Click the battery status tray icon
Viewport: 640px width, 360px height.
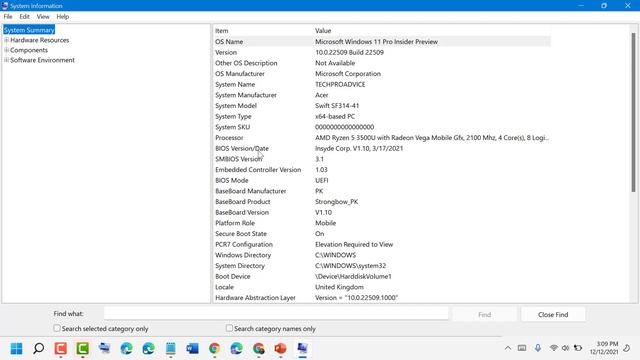point(578,348)
